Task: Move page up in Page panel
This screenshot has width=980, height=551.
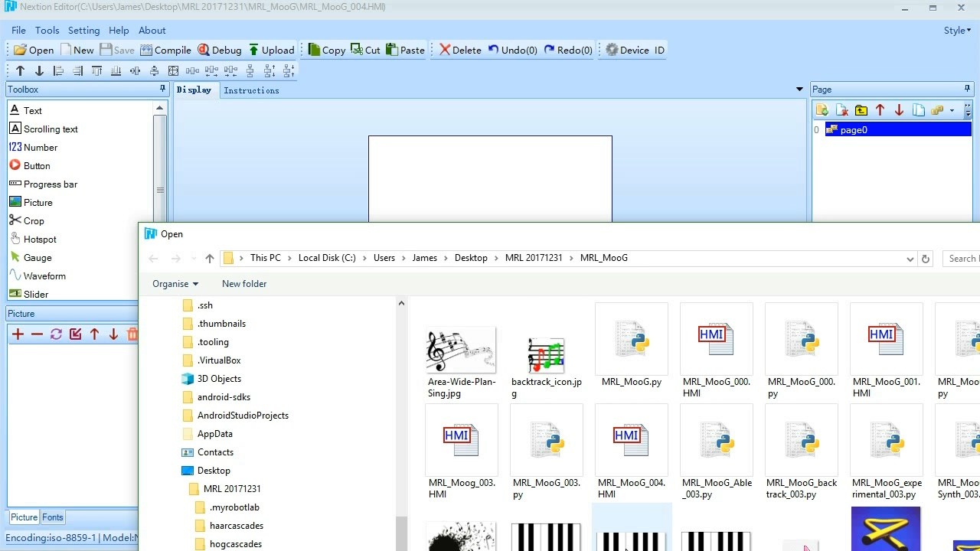Action: [x=880, y=110]
